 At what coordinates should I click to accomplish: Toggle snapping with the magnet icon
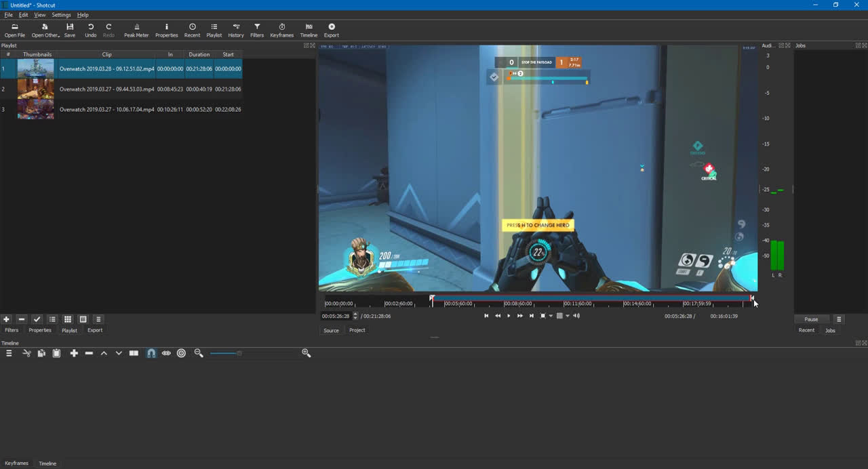[x=151, y=352]
